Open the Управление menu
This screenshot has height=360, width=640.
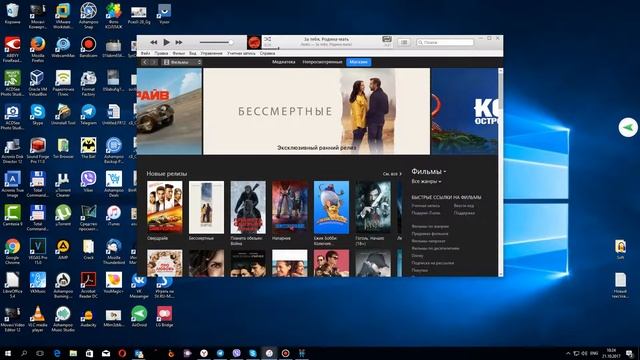[x=211, y=53]
